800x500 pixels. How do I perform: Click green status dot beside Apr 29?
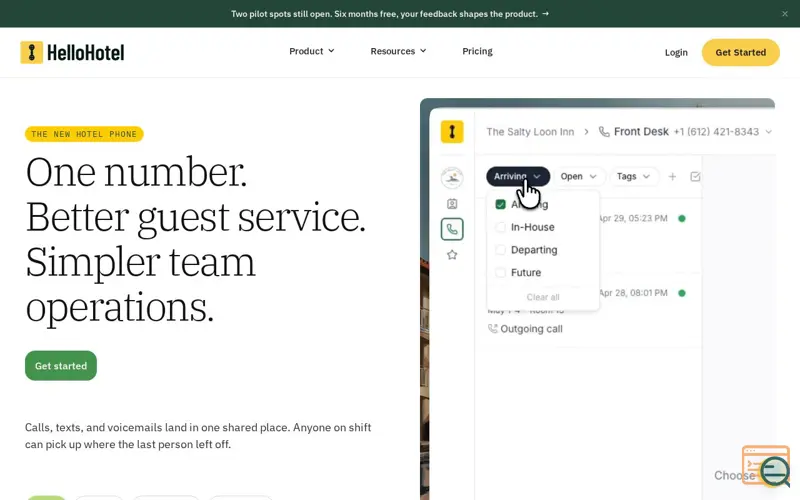click(x=682, y=218)
